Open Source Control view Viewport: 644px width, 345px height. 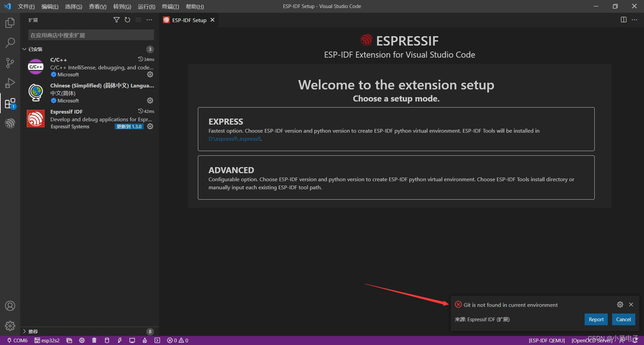pos(10,63)
